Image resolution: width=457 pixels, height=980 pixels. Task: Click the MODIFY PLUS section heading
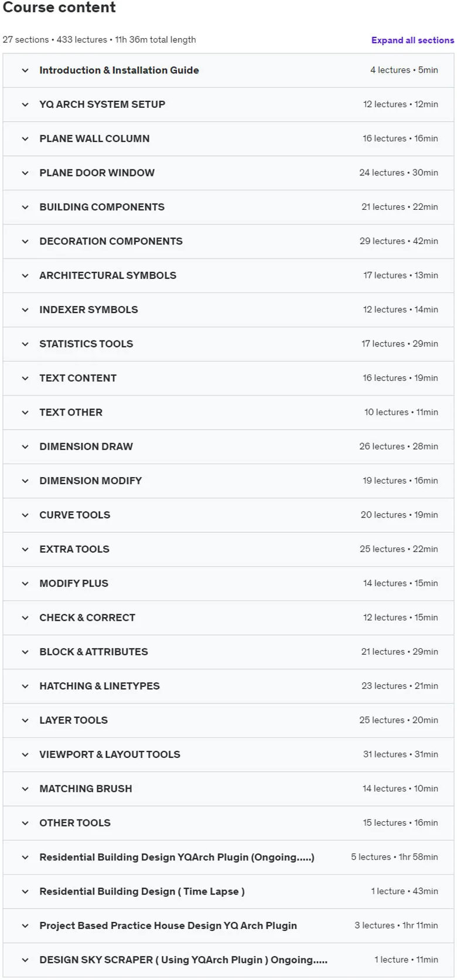coord(74,584)
